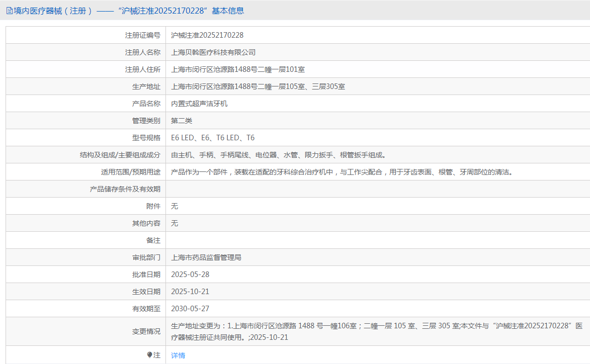Image resolution: width=590 pixels, height=364 pixels.
Task: Click the 结构及组成 component description text
Action: [278, 155]
